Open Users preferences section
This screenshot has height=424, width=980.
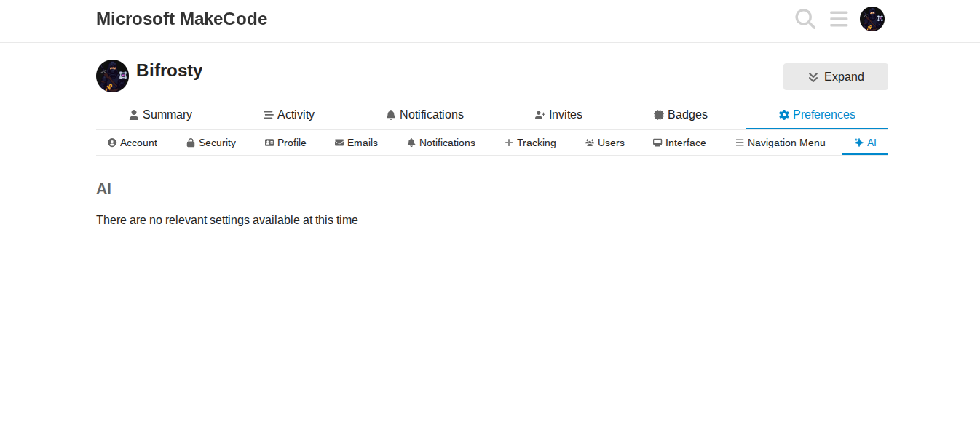coord(605,143)
